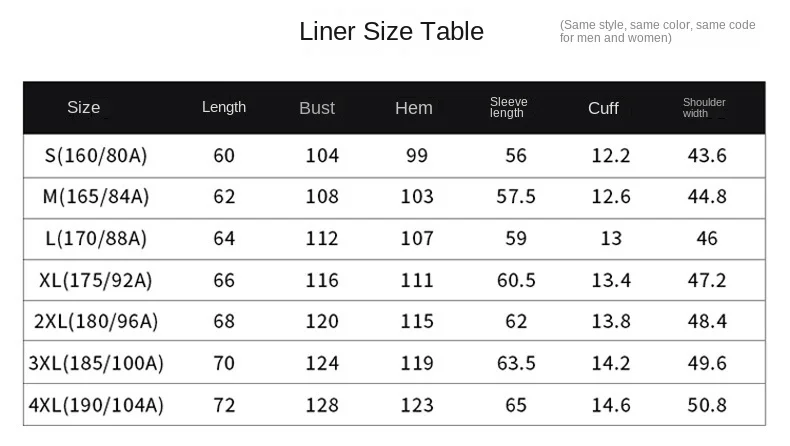Select shoulder width value 50.8
The height and width of the screenshot is (446, 790).
[x=707, y=405]
